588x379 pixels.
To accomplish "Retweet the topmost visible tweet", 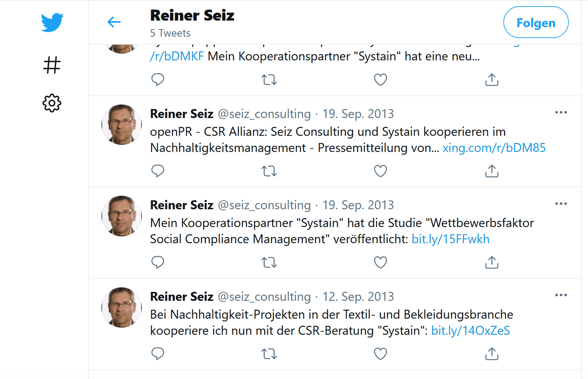I will (x=269, y=79).
